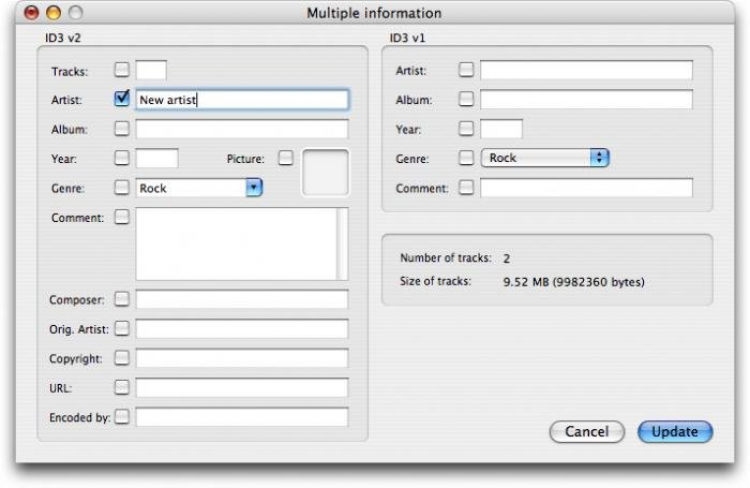Focus the ID3 v1 Year field
This screenshot has width=750, height=488.
point(501,129)
